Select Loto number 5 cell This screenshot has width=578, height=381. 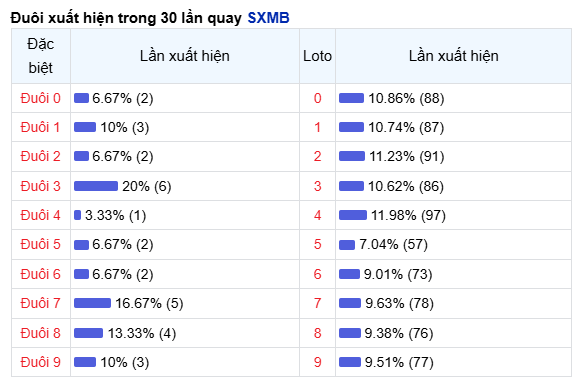tap(317, 245)
